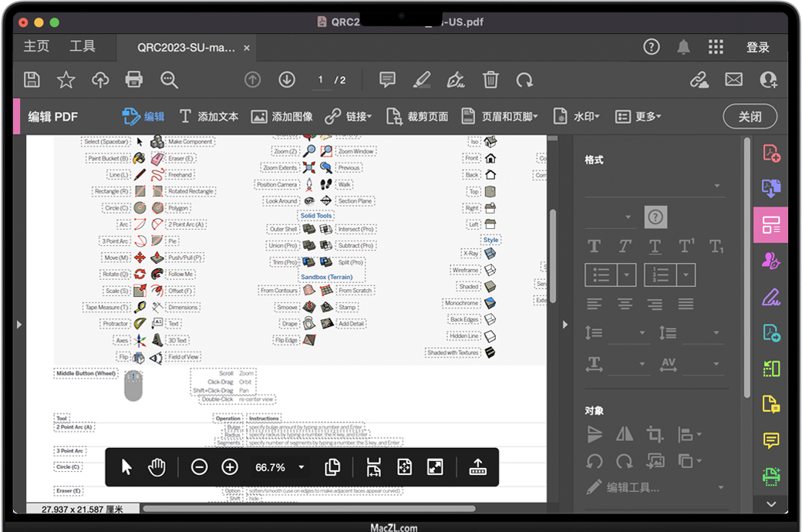This screenshot has width=802, height=532.
Task: Toggle bold text formatting
Action: click(x=594, y=247)
